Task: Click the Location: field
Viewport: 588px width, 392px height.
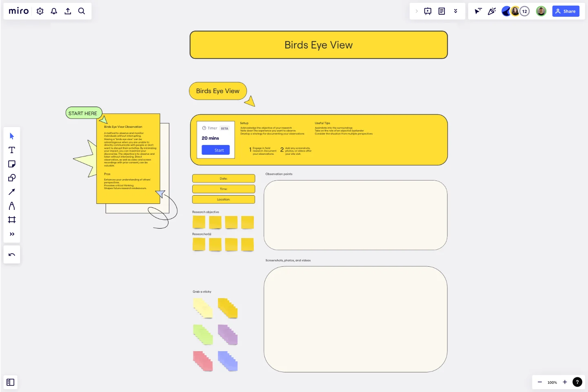Action: click(x=224, y=199)
